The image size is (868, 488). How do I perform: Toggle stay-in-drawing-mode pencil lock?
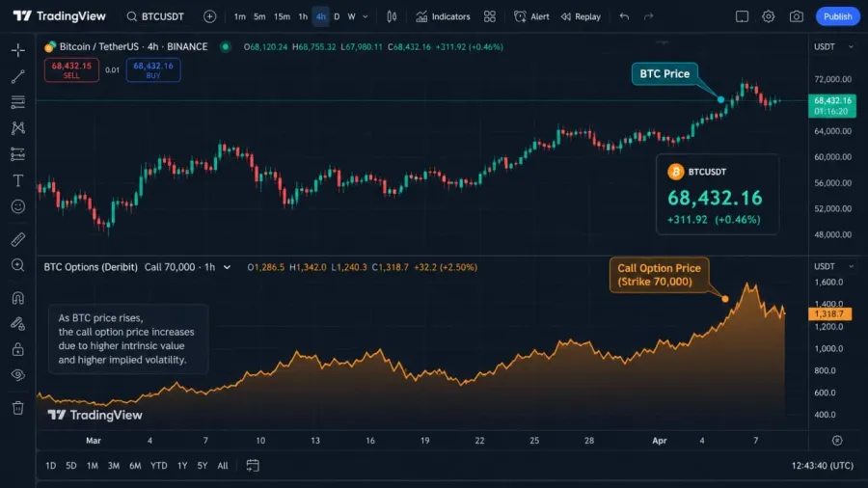click(x=17, y=324)
